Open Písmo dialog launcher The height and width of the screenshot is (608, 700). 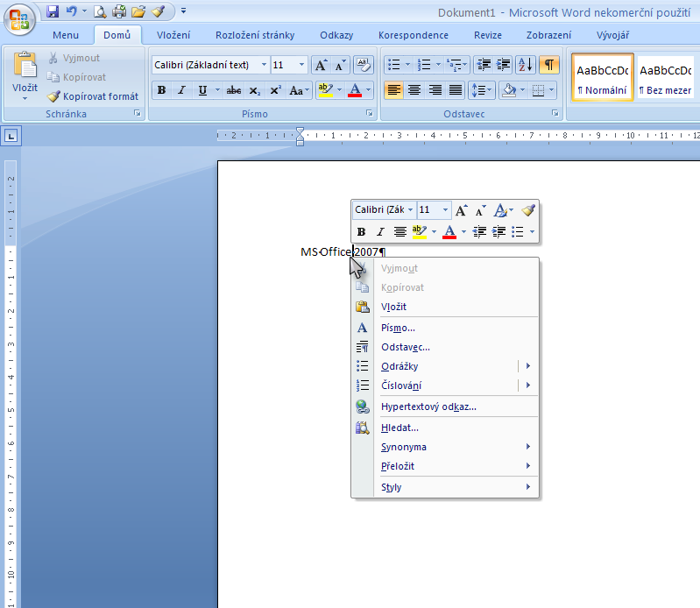(x=370, y=113)
